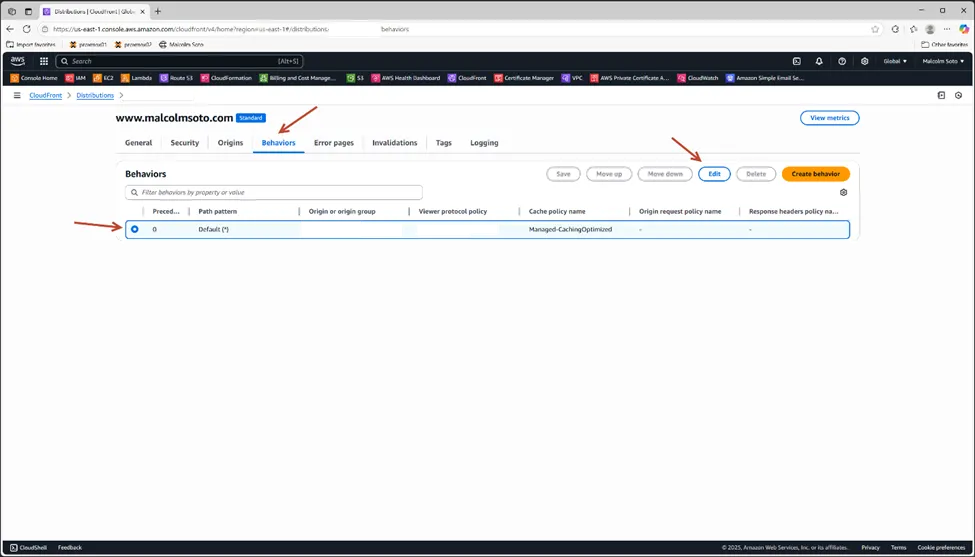
Task: Sort by the Cache policy name column header
Action: tap(557, 211)
